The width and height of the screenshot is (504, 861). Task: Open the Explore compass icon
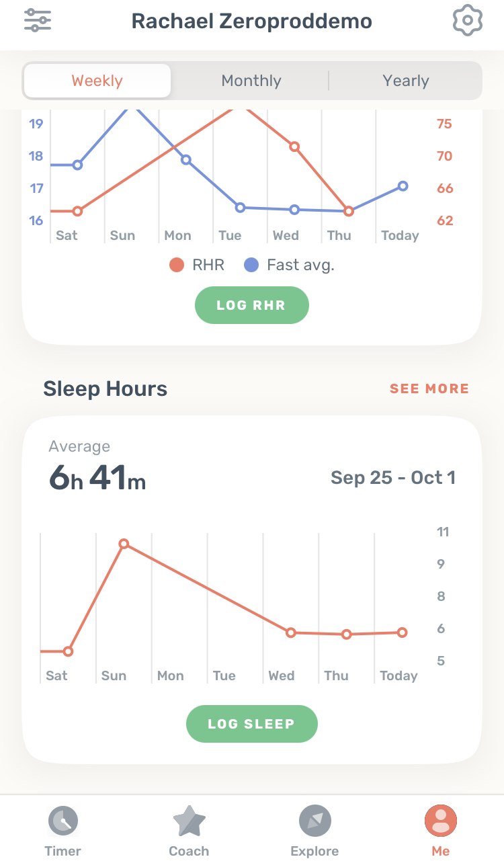314,821
